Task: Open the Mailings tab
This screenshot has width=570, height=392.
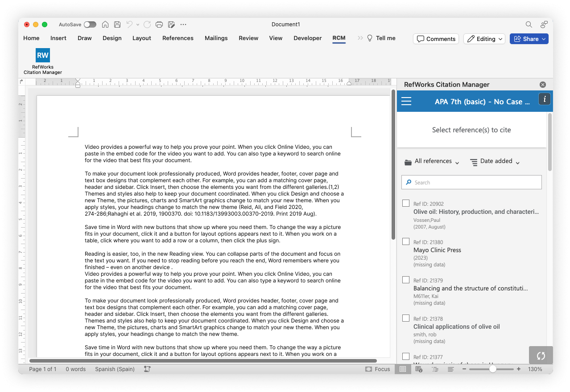Action: (x=216, y=38)
